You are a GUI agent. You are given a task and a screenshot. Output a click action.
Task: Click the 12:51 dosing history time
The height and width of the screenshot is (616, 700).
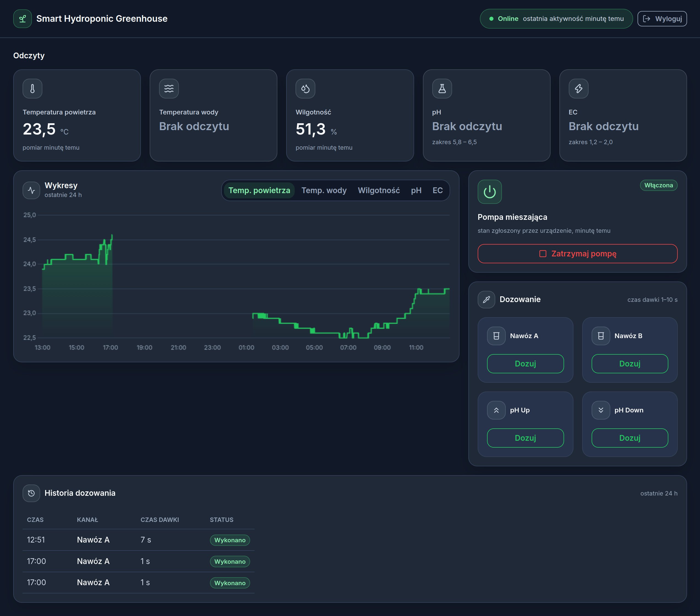point(36,540)
